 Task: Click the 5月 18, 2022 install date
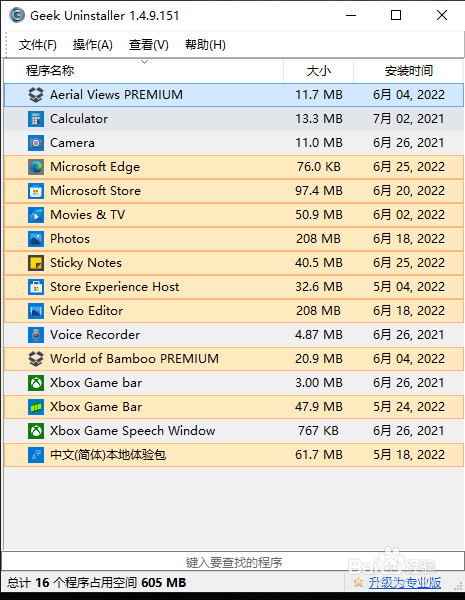pos(409,455)
